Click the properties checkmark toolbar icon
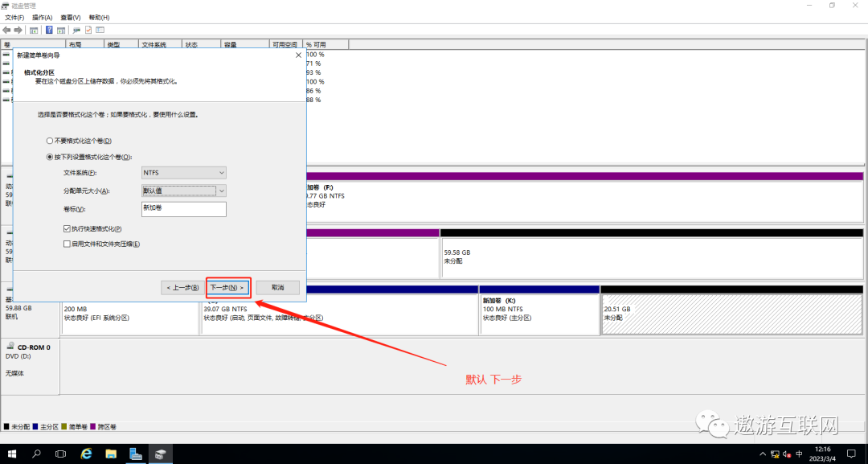Viewport: 868px width, 464px height. pos(88,30)
